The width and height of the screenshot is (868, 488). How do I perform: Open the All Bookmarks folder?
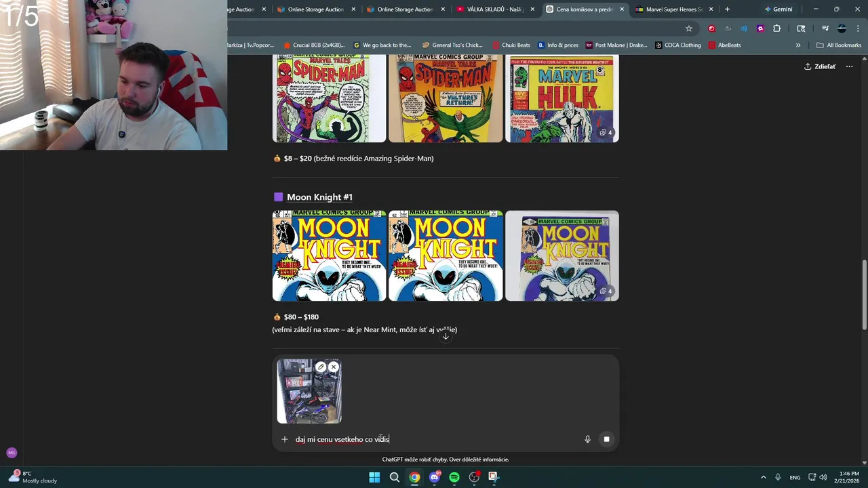click(x=839, y=45)
